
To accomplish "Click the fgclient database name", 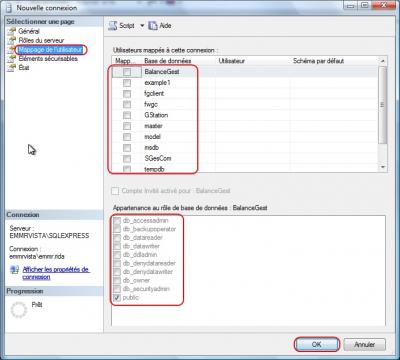I will click(x=154, y=94).
